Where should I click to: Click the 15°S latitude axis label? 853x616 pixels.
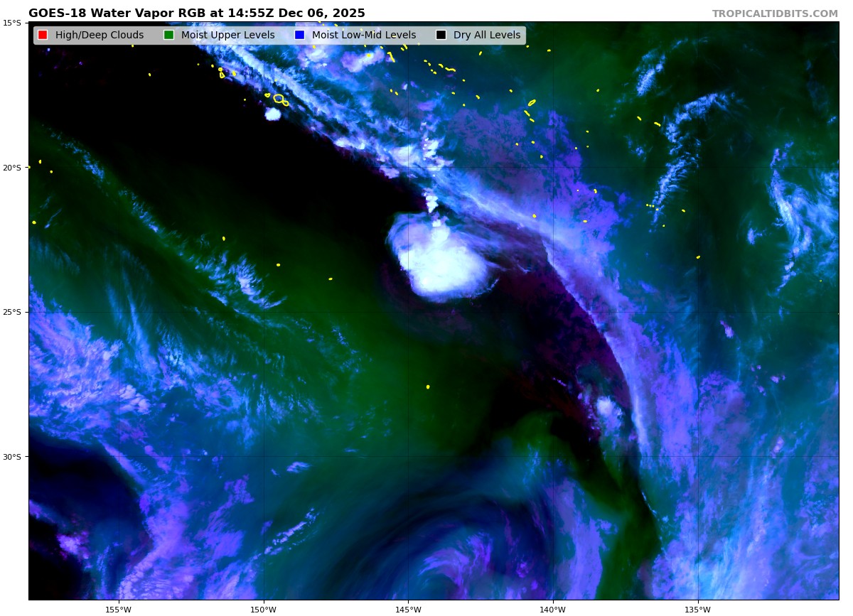click(12, 23)
